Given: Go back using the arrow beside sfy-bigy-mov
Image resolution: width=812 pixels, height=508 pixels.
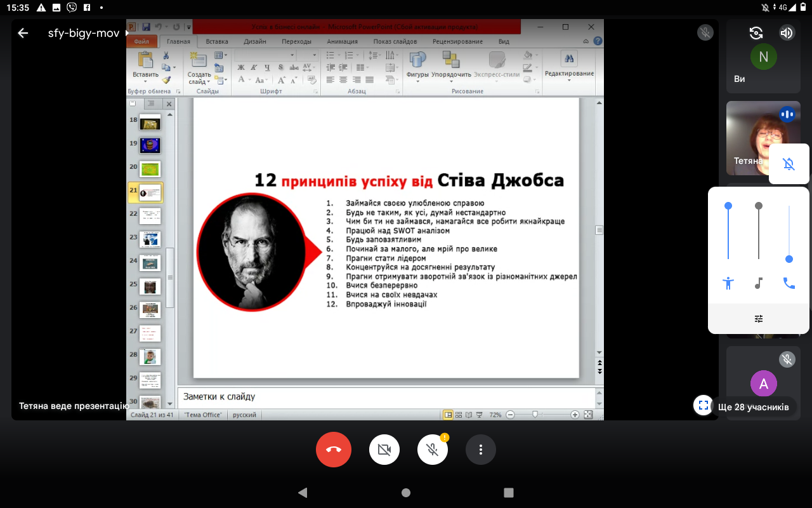Looking at the screenshot, I should pyautogui.click(x=23, y=33).
